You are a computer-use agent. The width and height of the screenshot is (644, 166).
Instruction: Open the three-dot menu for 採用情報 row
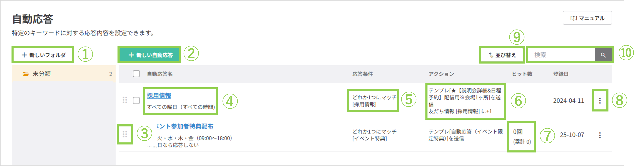coord(600,101)
